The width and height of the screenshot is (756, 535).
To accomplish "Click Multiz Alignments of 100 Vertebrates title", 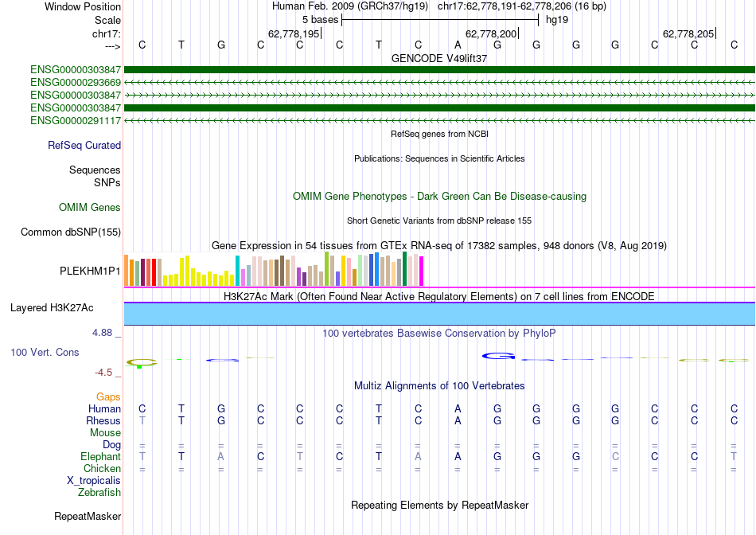I will coord(439,386).
